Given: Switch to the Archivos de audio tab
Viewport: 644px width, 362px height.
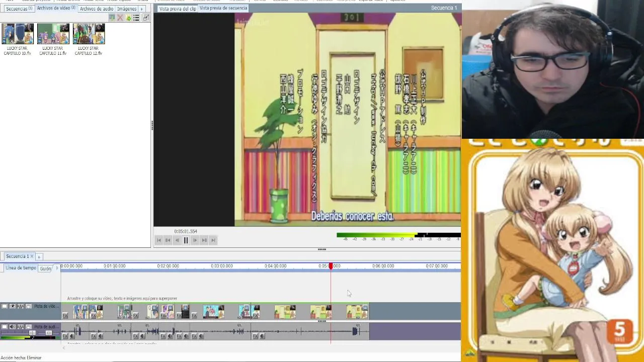Looking at the screenshot, I should (x=97, y=9).
